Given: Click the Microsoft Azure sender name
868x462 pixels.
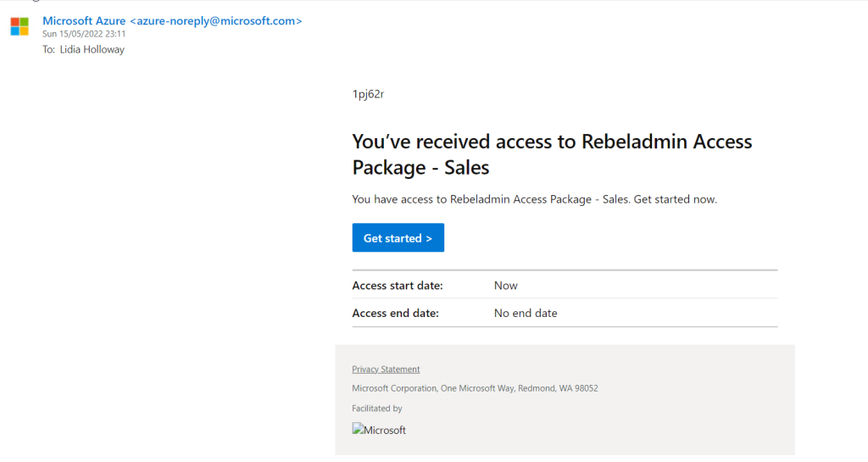Looking at the screenshot, I should [x=84, y=21].
